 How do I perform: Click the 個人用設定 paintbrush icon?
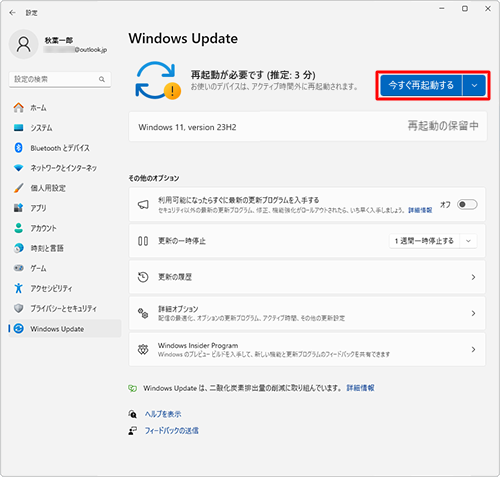pyautogui.click(x=19, y=188)
